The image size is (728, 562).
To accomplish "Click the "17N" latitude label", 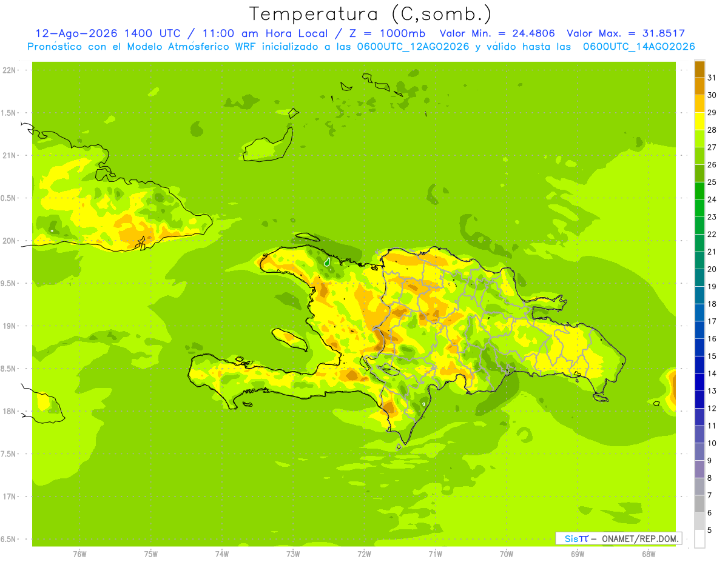I will tap(8, 497).
